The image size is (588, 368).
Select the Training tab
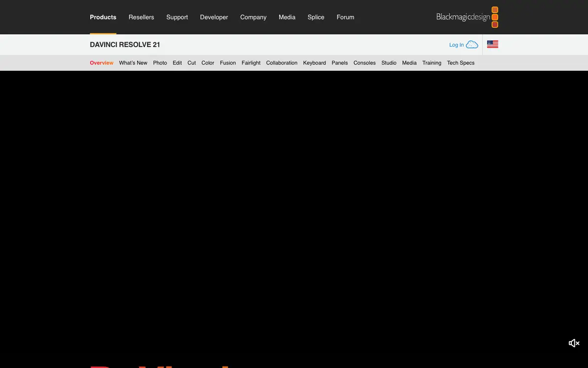click(432, 63)
